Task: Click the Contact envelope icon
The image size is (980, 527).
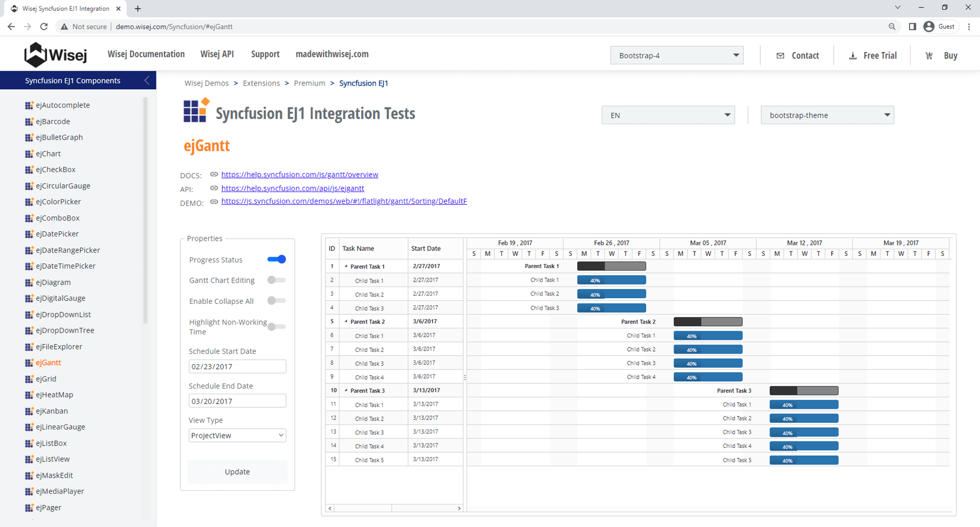Action: 780,56
